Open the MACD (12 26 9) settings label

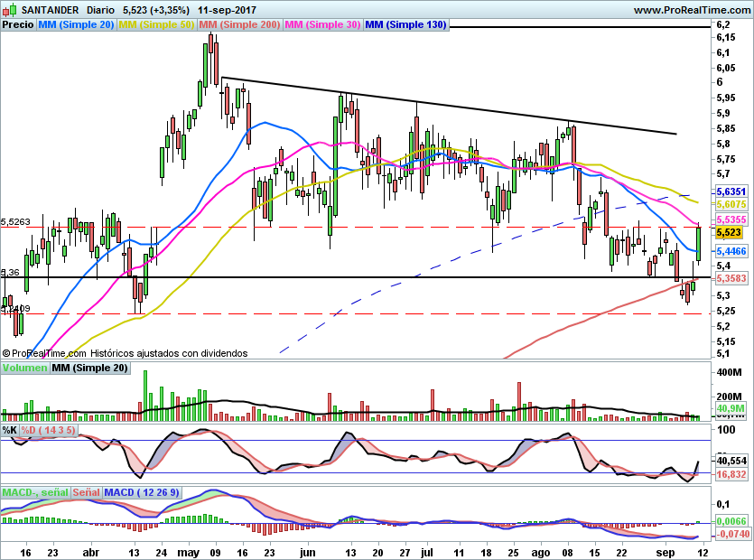click(x=143, y=492)
